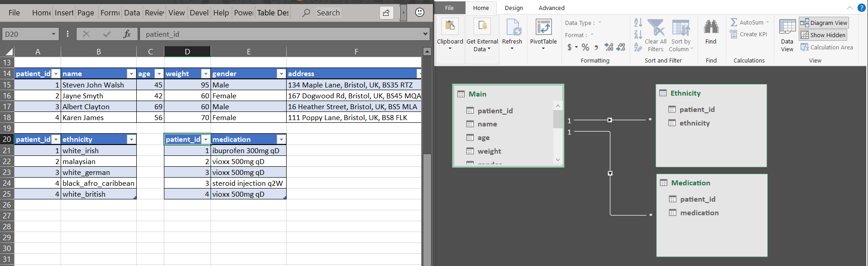
Task: Click the share icon beside Search
Action: coord(386,13)
